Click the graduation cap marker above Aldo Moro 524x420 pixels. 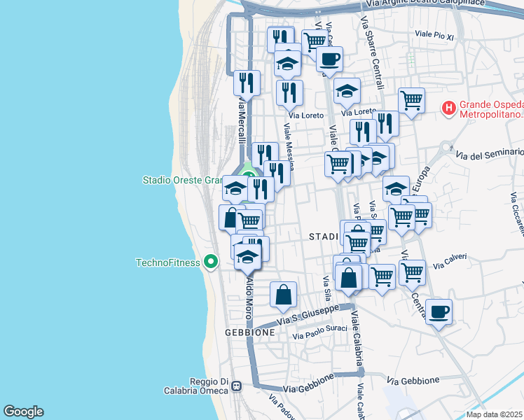click(247, 256)
